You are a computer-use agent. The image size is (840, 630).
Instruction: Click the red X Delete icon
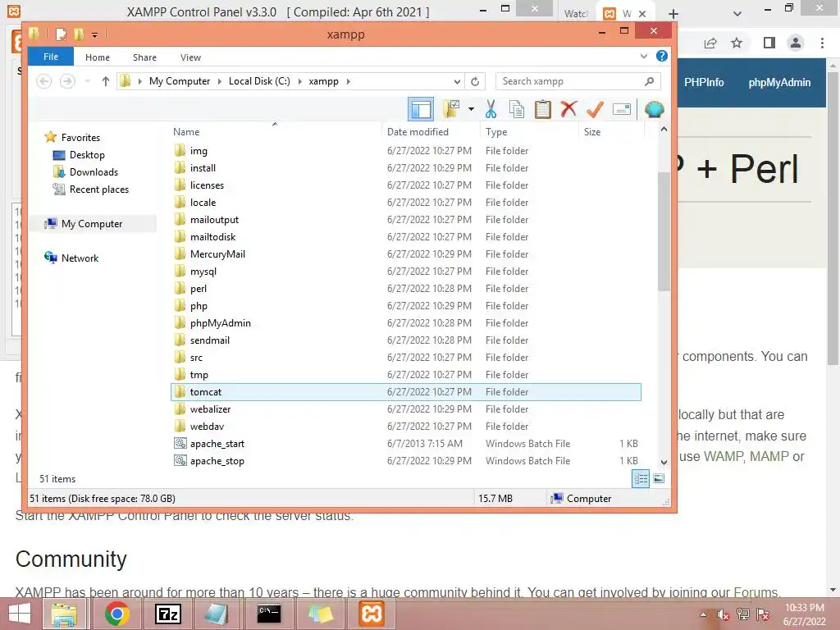click(568, 109)
